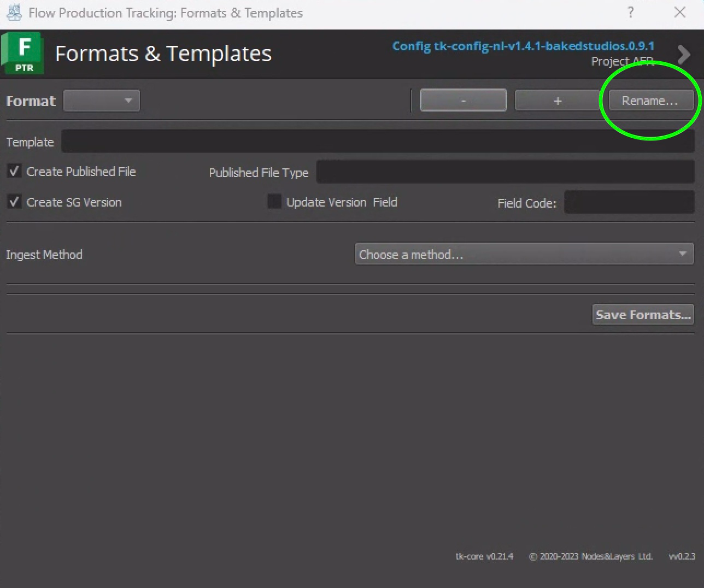Click the title bar application icon
Viewport: 704px width, 588px height.
click(x=14, y=13)
